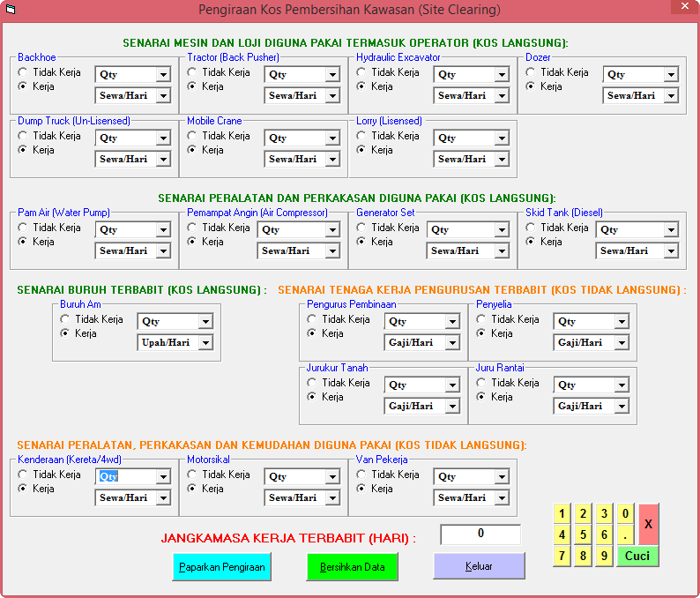Open Backhoe Sewa/Hari dropdown
The image size is (700, 598).
pyautogui.click(x=163, y=95)
